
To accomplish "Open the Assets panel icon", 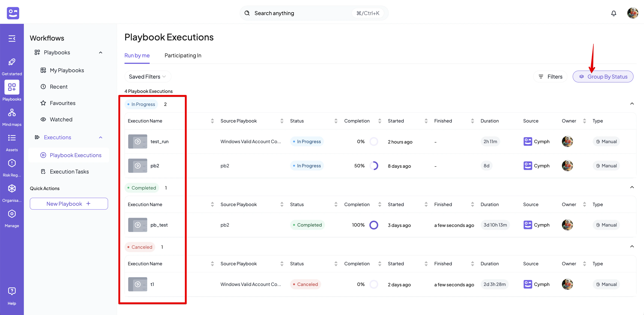I will point(12,138).
